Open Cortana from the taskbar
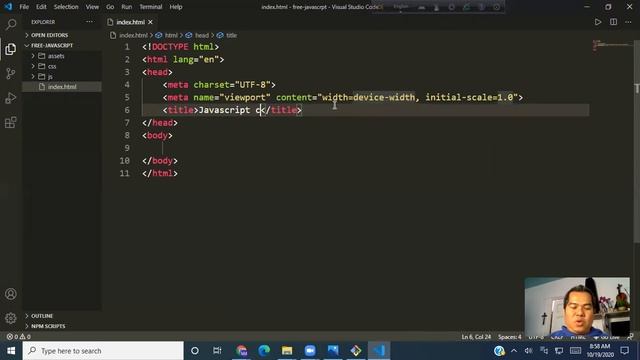640x360 pixels. (195, 351)
